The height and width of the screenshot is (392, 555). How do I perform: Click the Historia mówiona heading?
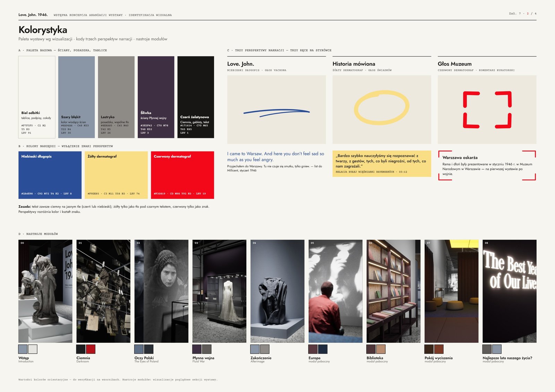pyautogui.click(x=354, y=64)
